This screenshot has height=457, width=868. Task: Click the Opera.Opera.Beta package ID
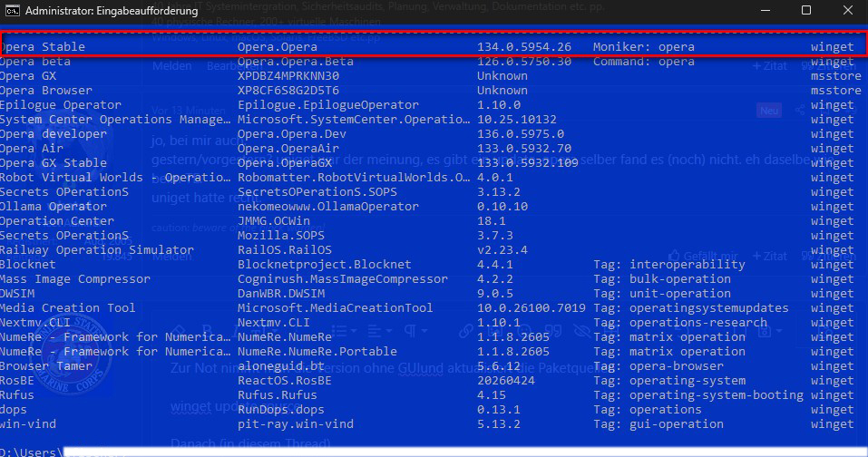296,62
